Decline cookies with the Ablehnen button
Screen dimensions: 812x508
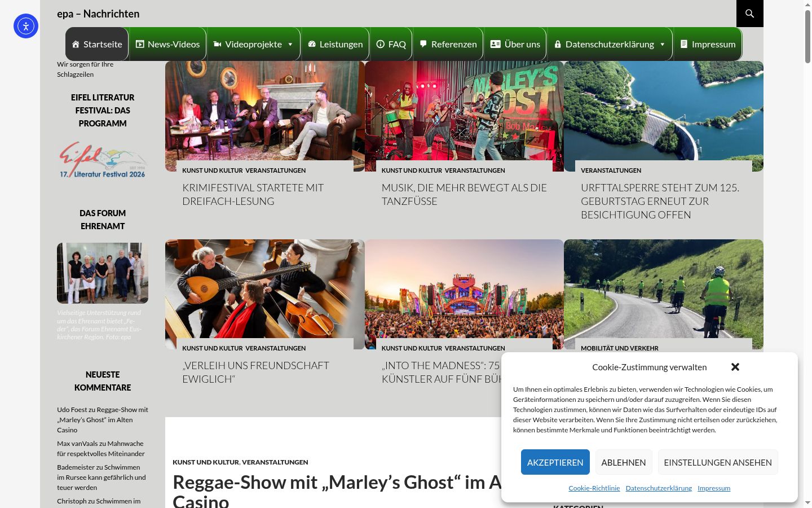pos(624,462)
